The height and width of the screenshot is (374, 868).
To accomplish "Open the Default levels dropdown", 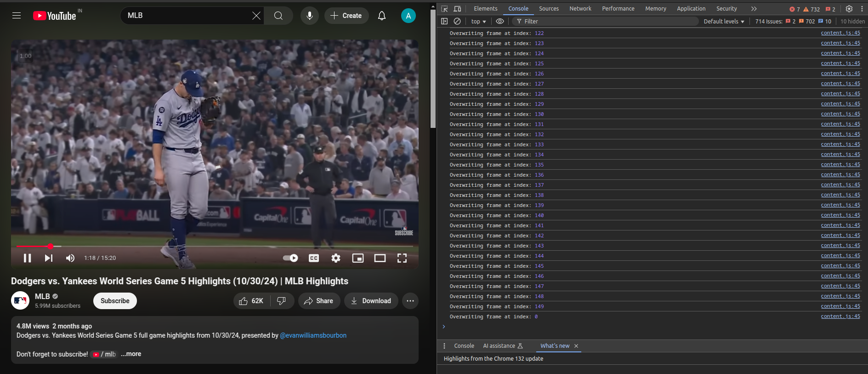I will [x=724, y=21].
